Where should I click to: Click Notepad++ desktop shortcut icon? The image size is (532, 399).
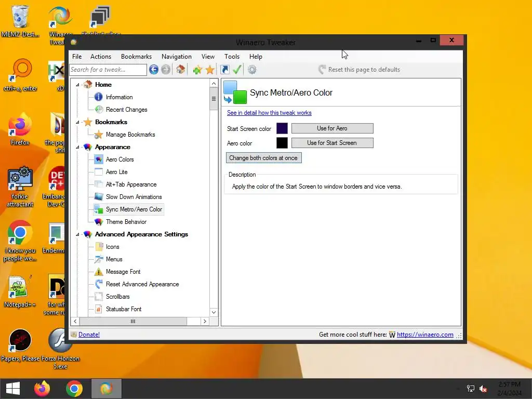point(20,287)
